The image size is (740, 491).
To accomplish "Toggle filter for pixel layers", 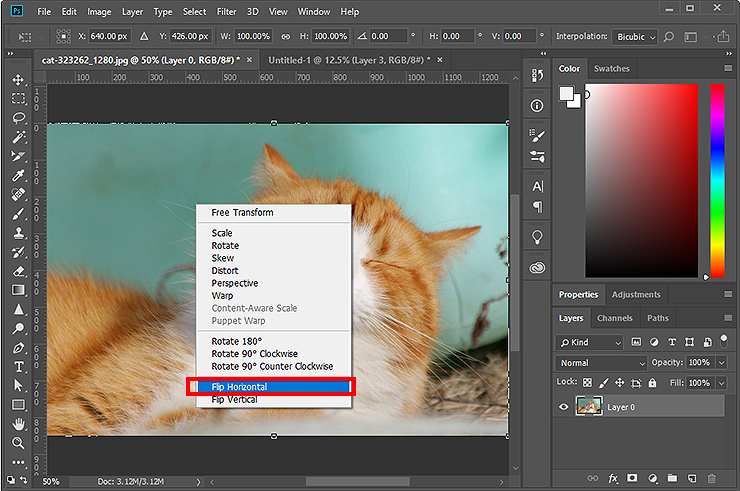I will [636, 342].
